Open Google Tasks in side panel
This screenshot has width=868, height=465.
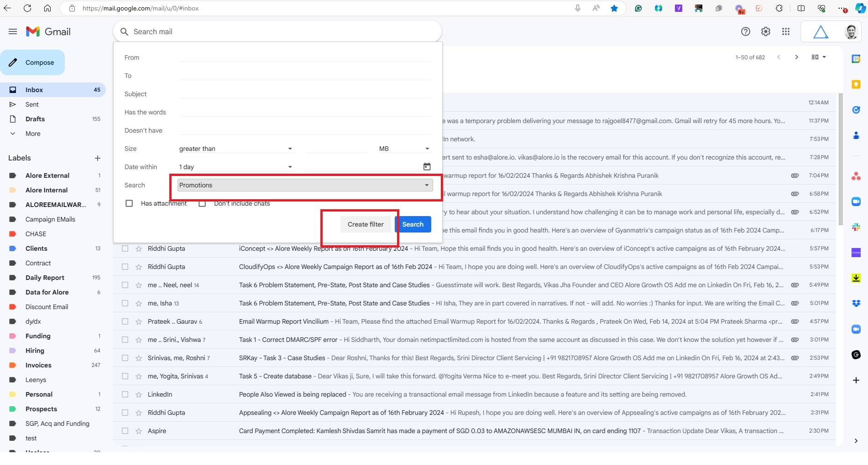(x=856, y=110)
